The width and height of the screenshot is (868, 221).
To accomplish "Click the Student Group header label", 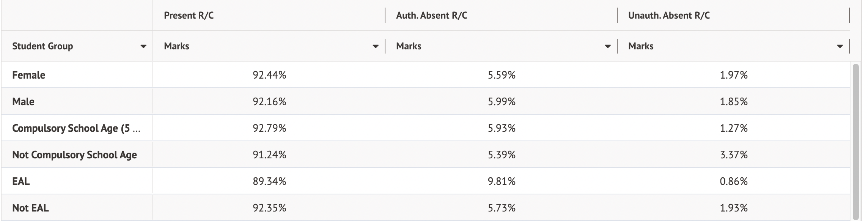I will click(x=42, y=46).
